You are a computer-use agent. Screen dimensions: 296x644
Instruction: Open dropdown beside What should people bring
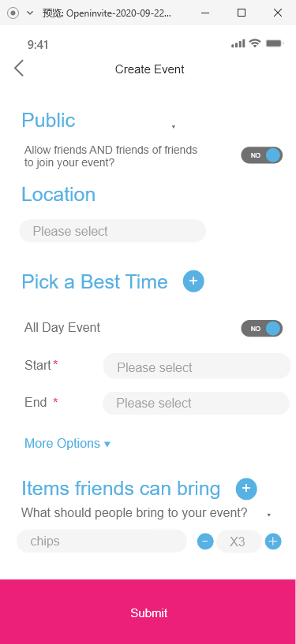point(269,515)
